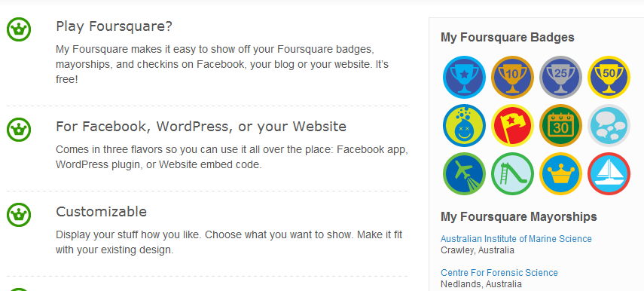Screen dimensions: 644x291
Task: Click the playground slide badge
Action: tap(513, 174)
